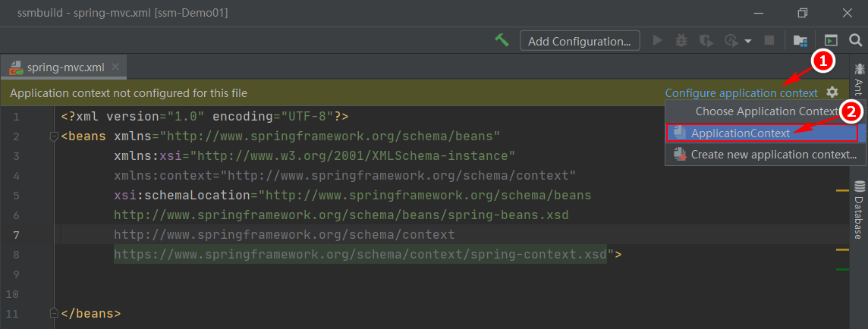Open the Database side panel
The height and width of the screenshot is (329, 868).
tap(859, 210)
